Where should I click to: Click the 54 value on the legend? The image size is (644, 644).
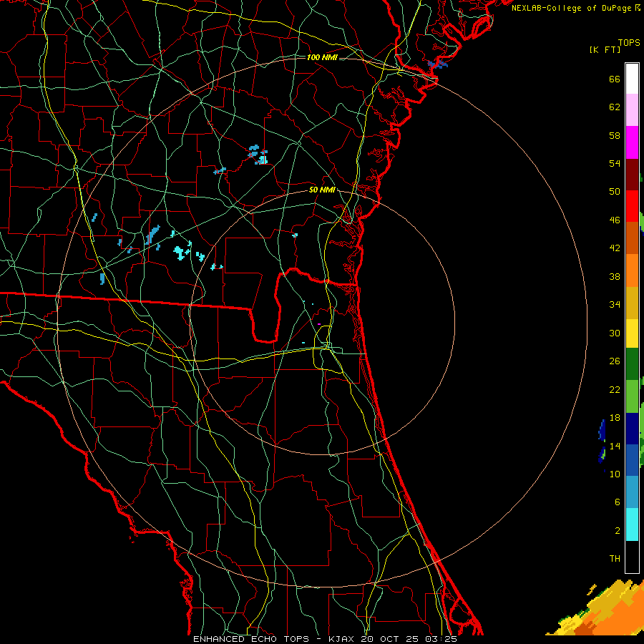pos(615,163)
